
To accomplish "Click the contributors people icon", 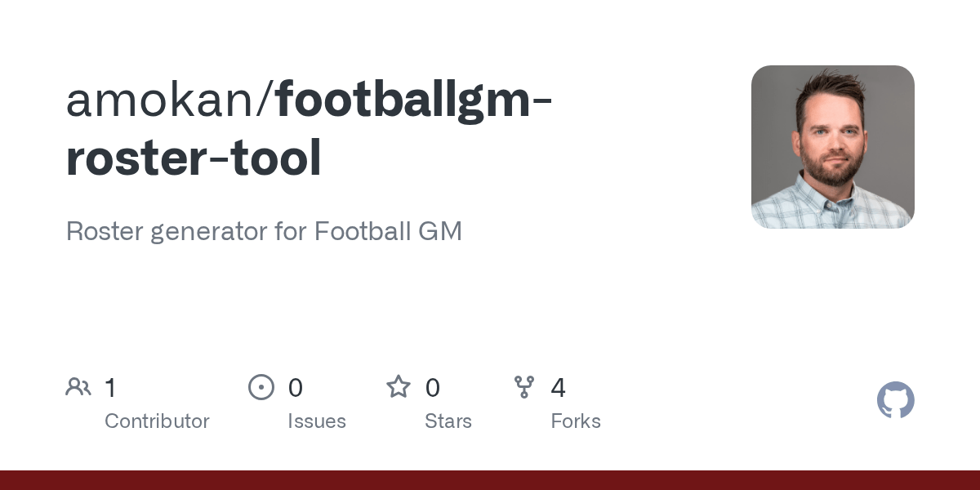I will [x=78, y=387].
